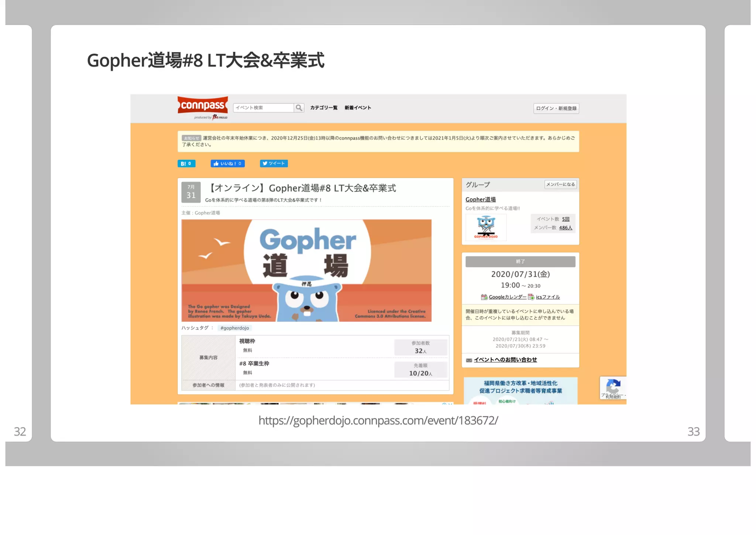
Task: Click the 参加者への情報 row label
Action: 208,385
